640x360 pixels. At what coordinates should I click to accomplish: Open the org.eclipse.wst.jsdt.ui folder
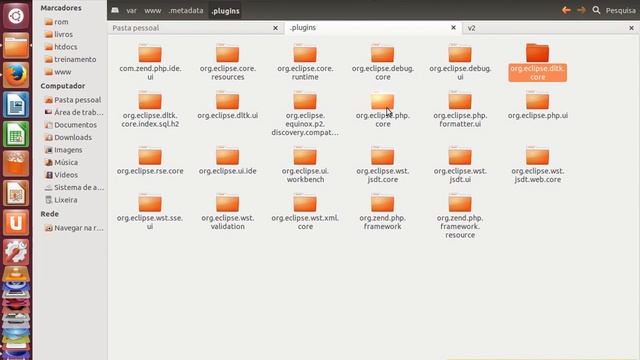(460, 164)
